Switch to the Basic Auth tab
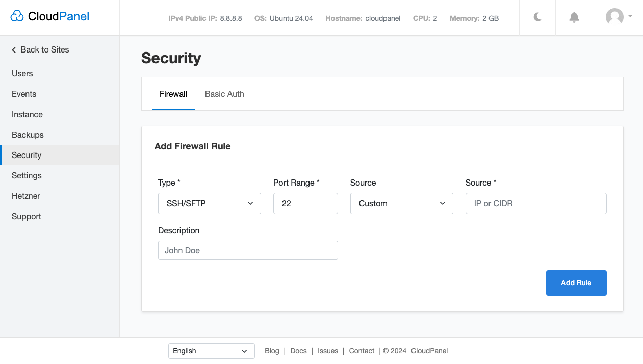 pyautogui.click(x=224, y=94)
